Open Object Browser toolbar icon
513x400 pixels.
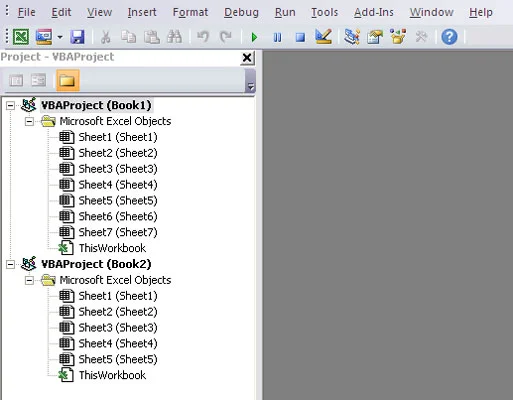(x=398, y=37)
